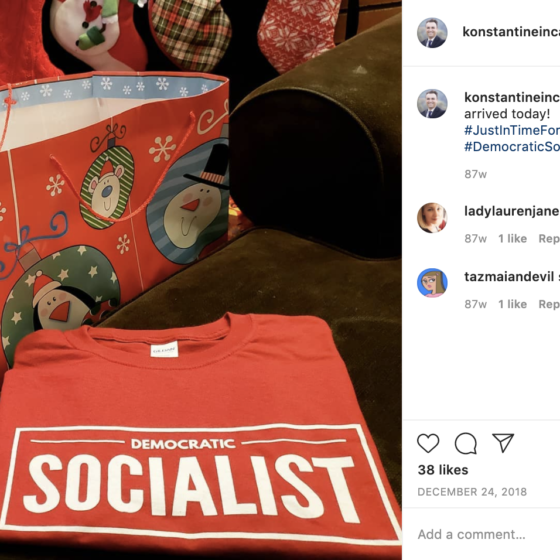
Task: View tazmaiandevil's cartoon avatar
Action: coord(432,283)
